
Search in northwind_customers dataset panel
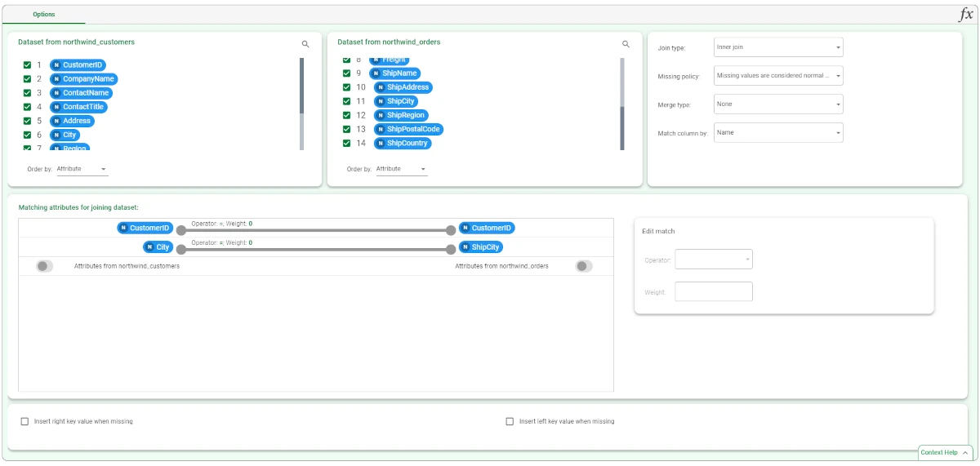305,44
